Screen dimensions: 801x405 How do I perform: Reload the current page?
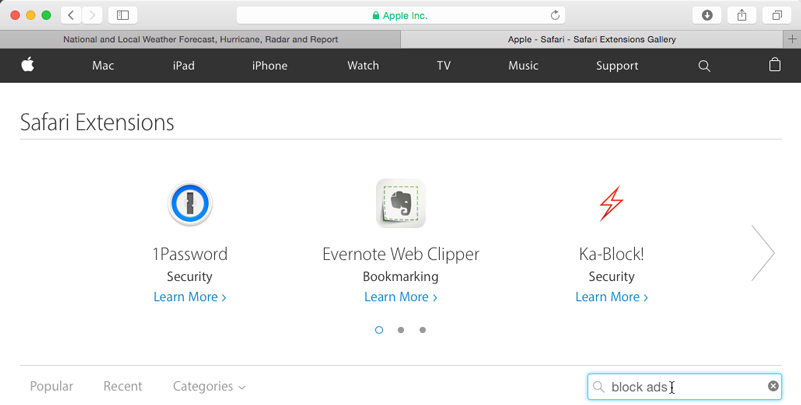(x=555, y=15)
